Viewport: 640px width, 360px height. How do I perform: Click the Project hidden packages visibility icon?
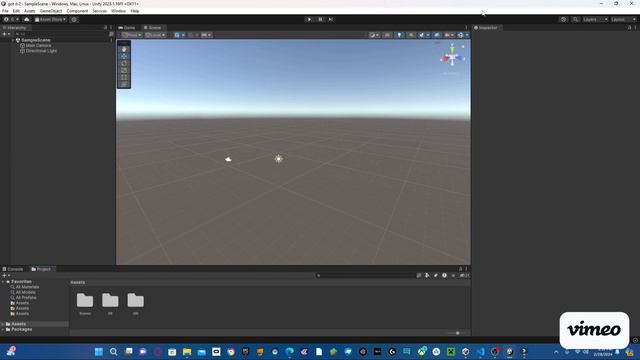(463, 276)
